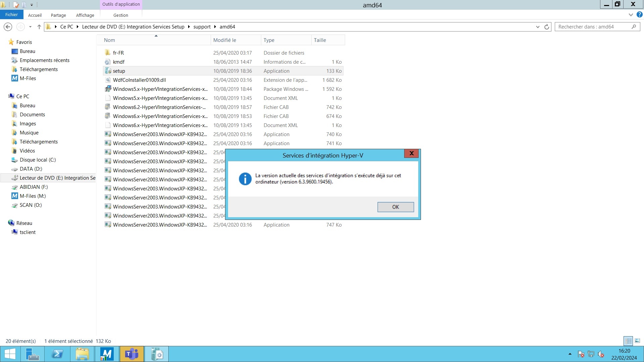Image resolution: width=644 pixels, height=362 pixels.
Task: Click the muted volume tray icon
Action: [x=601, y=354]
